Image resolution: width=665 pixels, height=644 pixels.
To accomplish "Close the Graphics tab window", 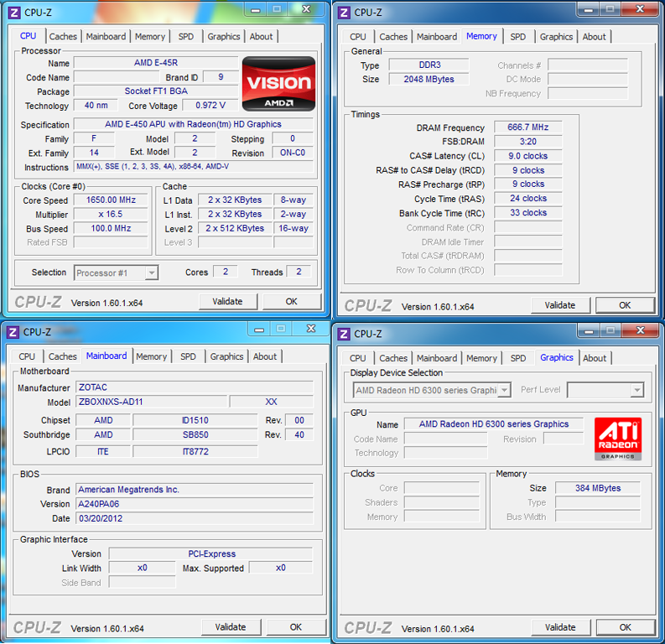I will click(x=641, y=330).
